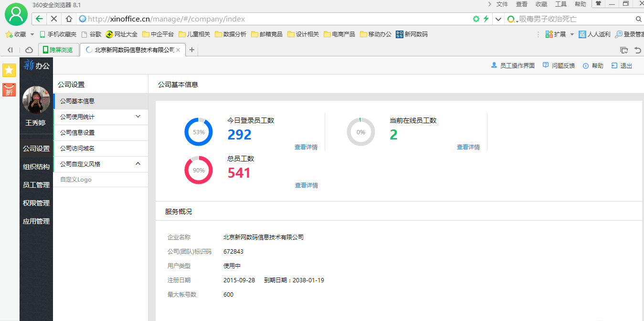
Task: Open 自定义Logo sub-item
Action: 101,180
